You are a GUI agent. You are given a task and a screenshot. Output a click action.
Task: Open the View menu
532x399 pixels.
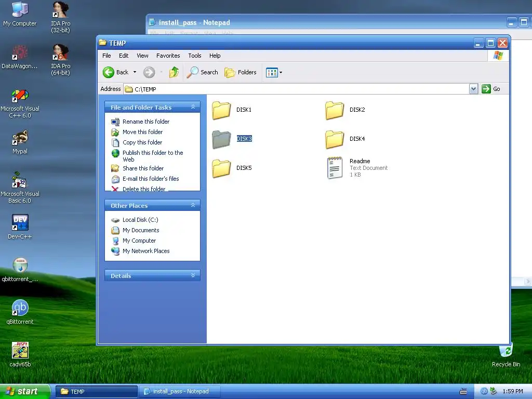tap(142, 56)
